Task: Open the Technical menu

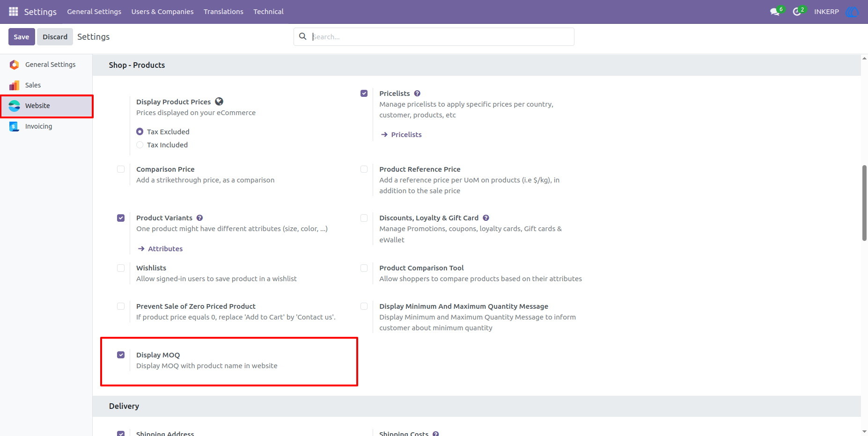Action: [268, 12]
